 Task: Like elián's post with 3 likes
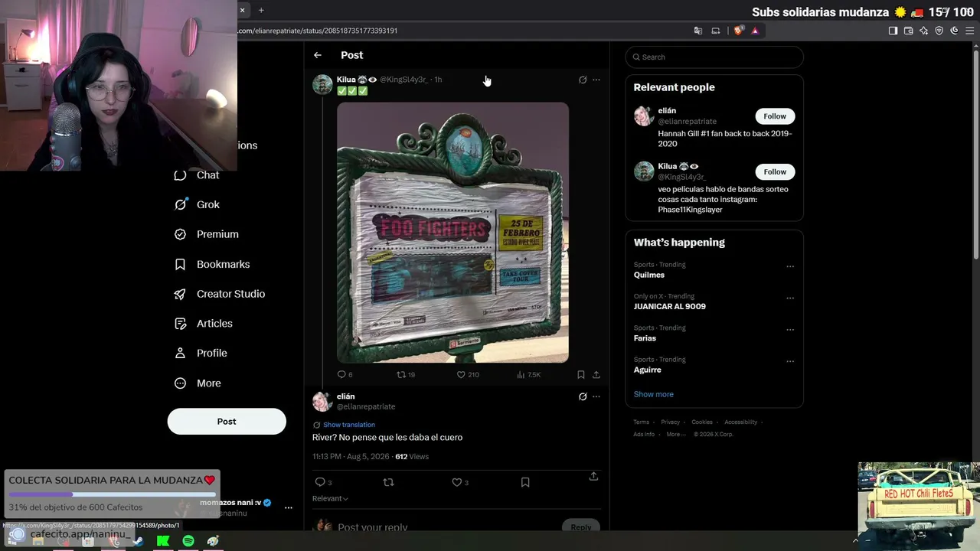tap(460, 482)
